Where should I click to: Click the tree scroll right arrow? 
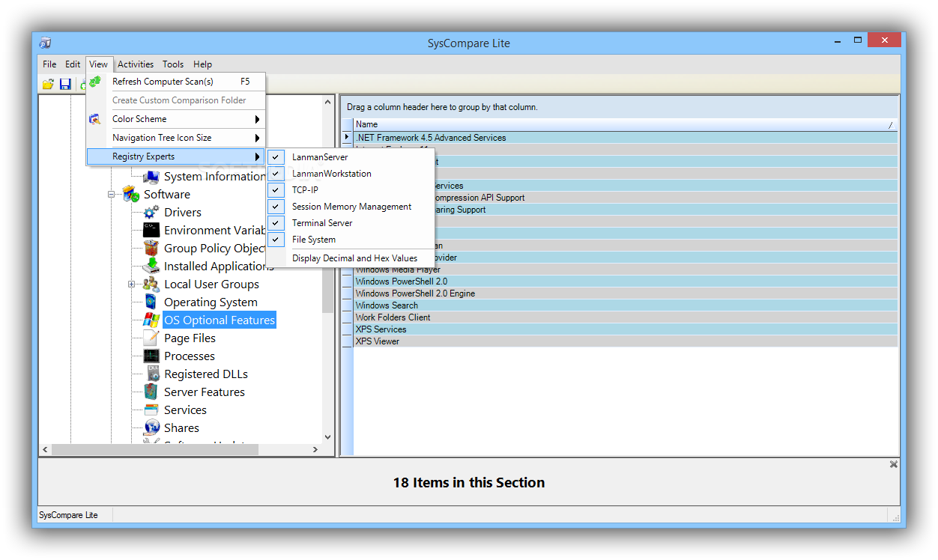tap(315, 450)
